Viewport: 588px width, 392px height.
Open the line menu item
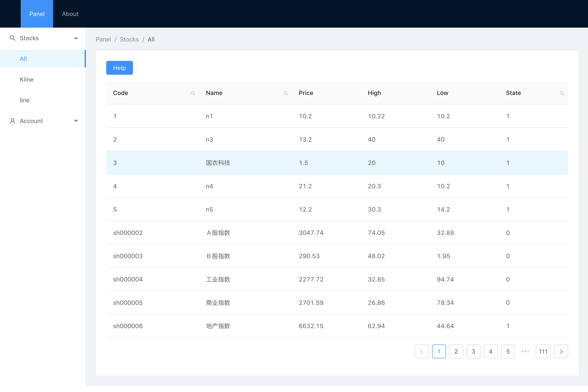coord(25,100)
